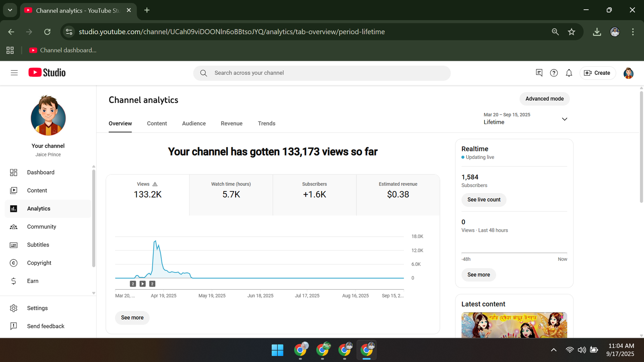Viewport: 644px width, 362px height.
Task: Switch to the Revenue tab
Action: tap(231, 123)
